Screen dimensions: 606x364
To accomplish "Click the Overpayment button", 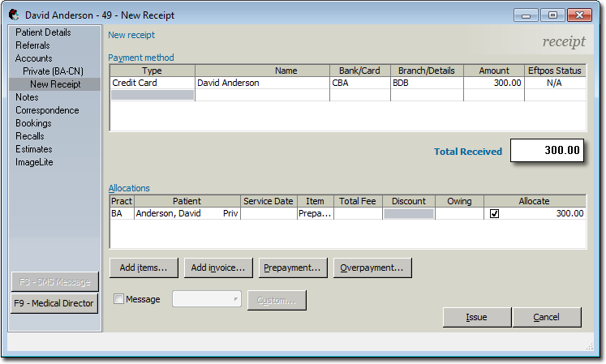I will pyautogui.click(x=372, y=268).
